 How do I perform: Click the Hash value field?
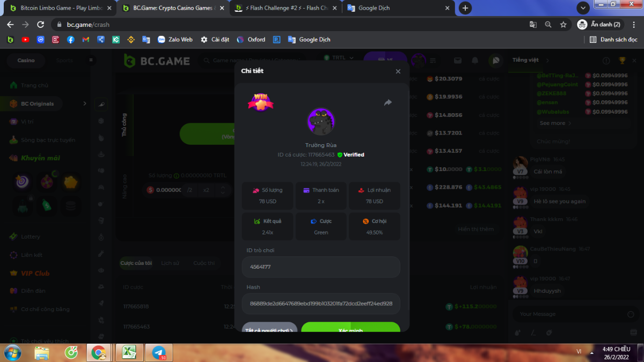tap(321, 304)
